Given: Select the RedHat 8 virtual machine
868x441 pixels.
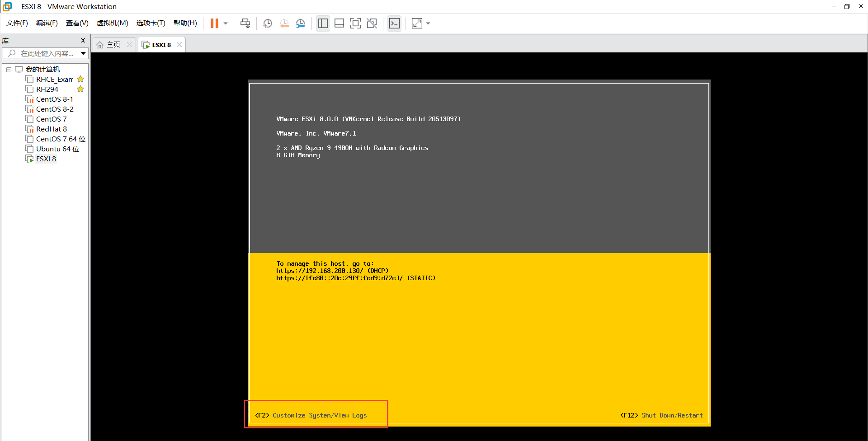Looking at the screenshot, I should (x=52, y=129).
